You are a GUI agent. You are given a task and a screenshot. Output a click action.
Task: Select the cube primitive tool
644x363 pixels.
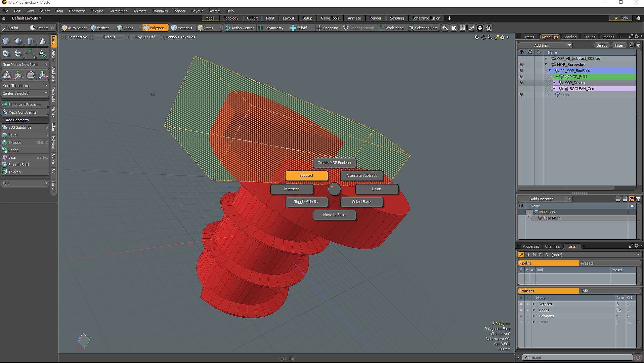[6, 41]
